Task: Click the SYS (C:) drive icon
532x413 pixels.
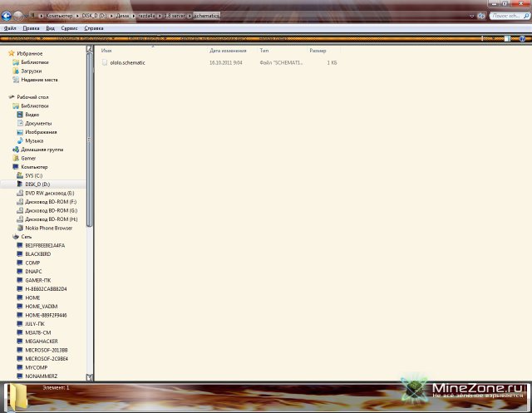Action: pos(20,175)
